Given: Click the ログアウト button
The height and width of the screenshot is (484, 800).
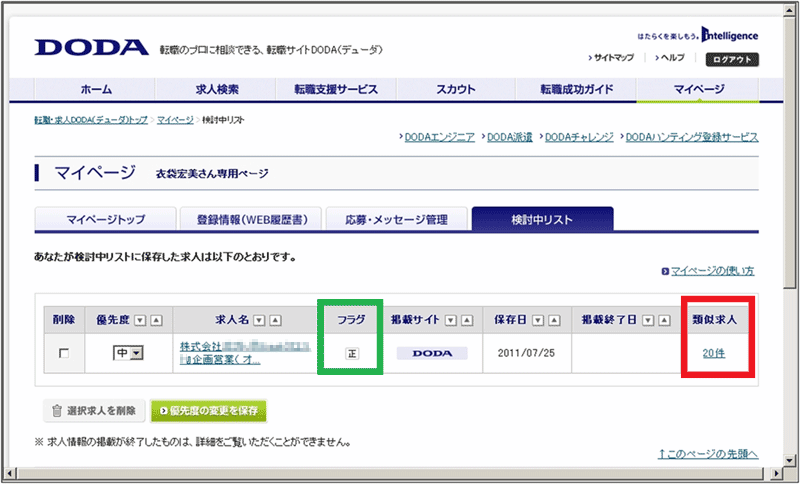Looking at the screenshot, I should pyautogui.click(x=731, y=58).
